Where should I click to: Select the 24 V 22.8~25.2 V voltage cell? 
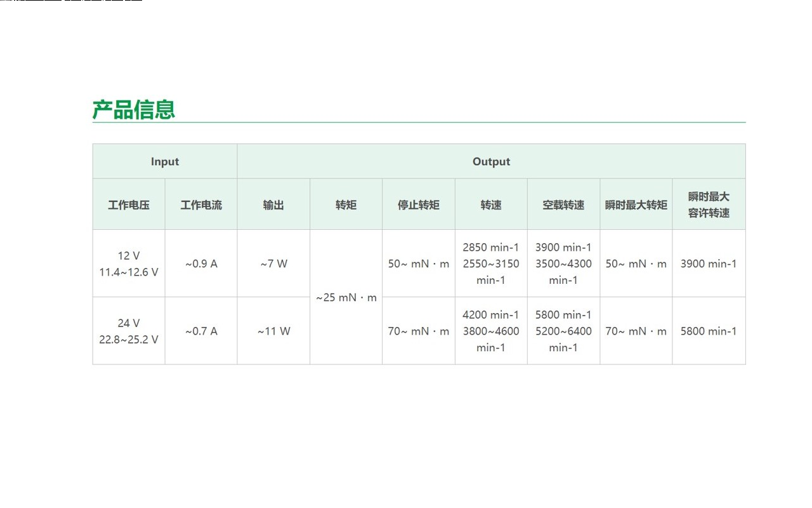pos(129,331)
